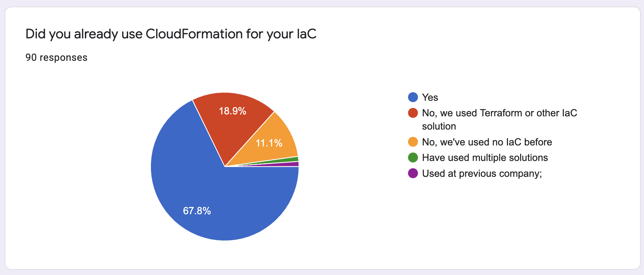Viewport: 644px width, 275px height.
Task: Select the Terraform or other IaC legend label
Action: (x=499, y=120)
